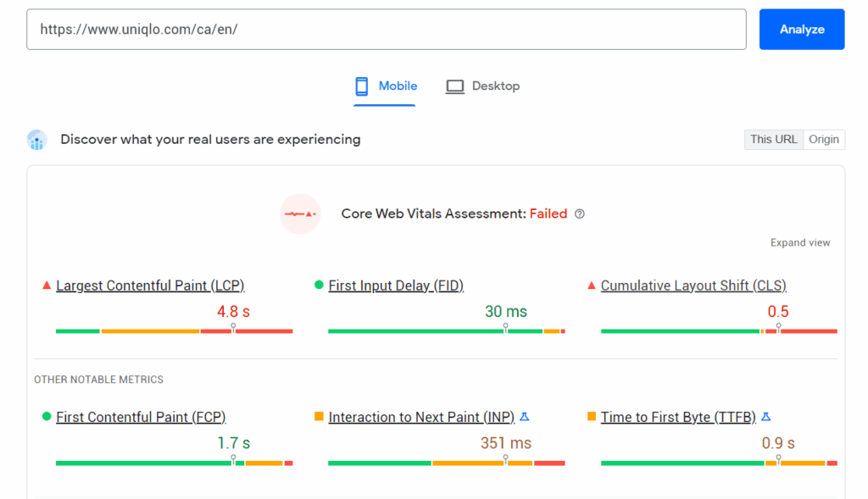Screen dimensions: 868x499
Task: Click the 0.9 s TTFB value
Action: pos(778,444)
